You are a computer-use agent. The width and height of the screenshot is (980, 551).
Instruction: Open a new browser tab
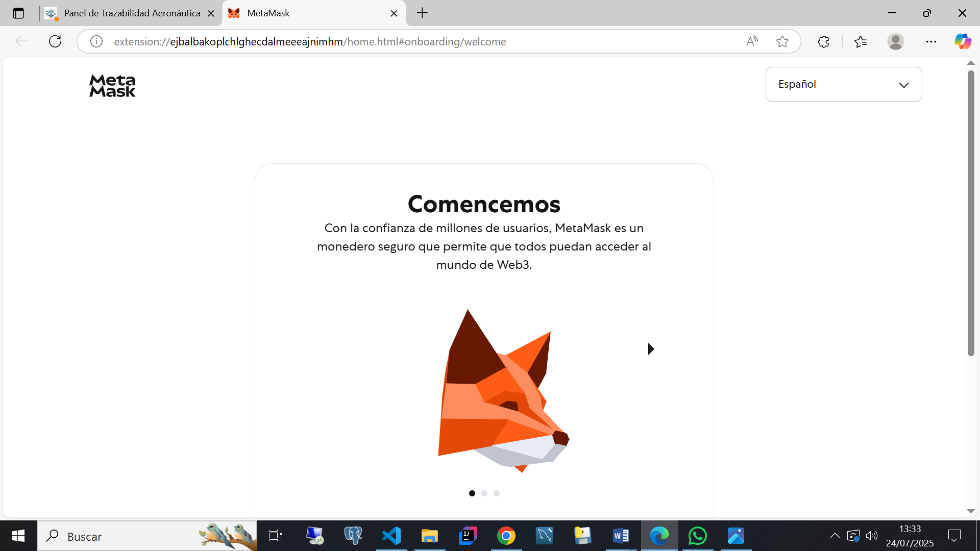[x=422, y=13]
